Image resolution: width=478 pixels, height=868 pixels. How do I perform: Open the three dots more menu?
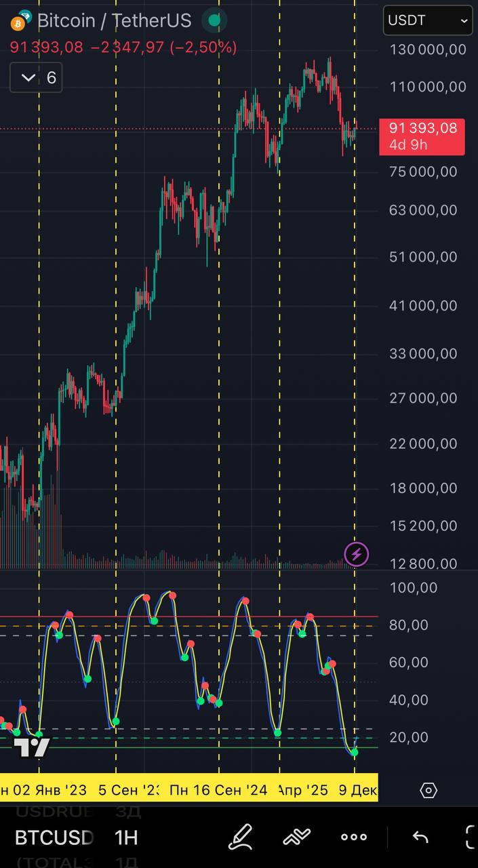point(353,837)
